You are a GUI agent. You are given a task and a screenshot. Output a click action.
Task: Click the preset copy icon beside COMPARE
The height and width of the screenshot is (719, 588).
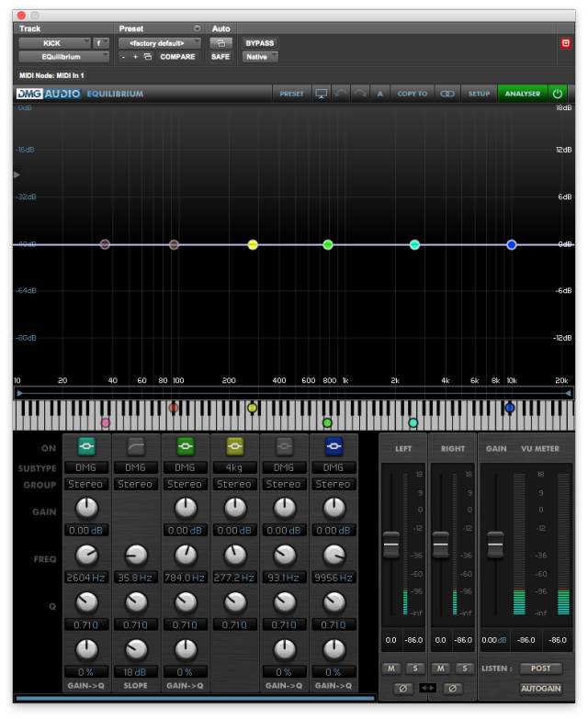tap(148, 57)
